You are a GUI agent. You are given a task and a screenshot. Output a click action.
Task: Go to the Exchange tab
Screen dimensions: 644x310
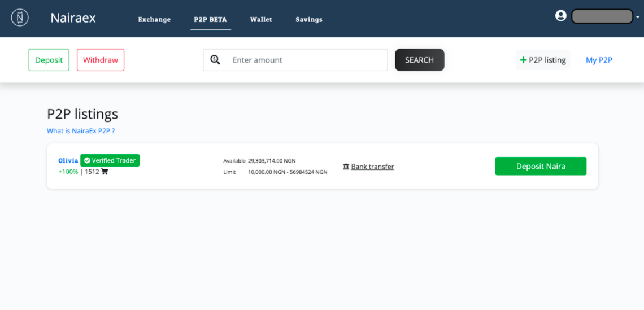click(x=154, y=19)
